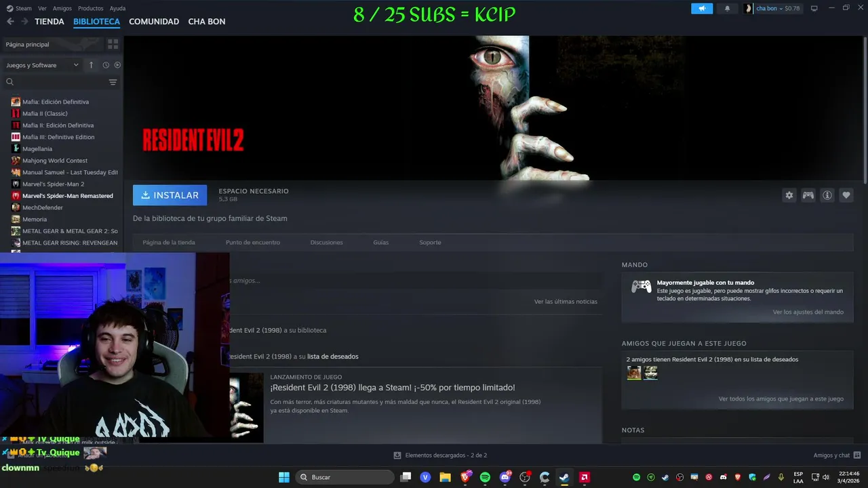Select Magellania in the game list
868x488 pixels.
coord(37,148)
